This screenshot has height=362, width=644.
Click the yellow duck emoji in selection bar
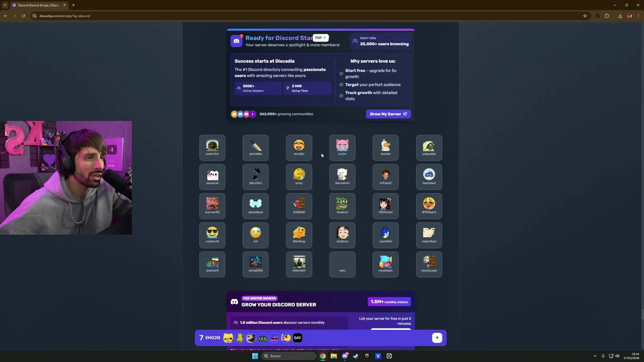click(x=240, y=338)
